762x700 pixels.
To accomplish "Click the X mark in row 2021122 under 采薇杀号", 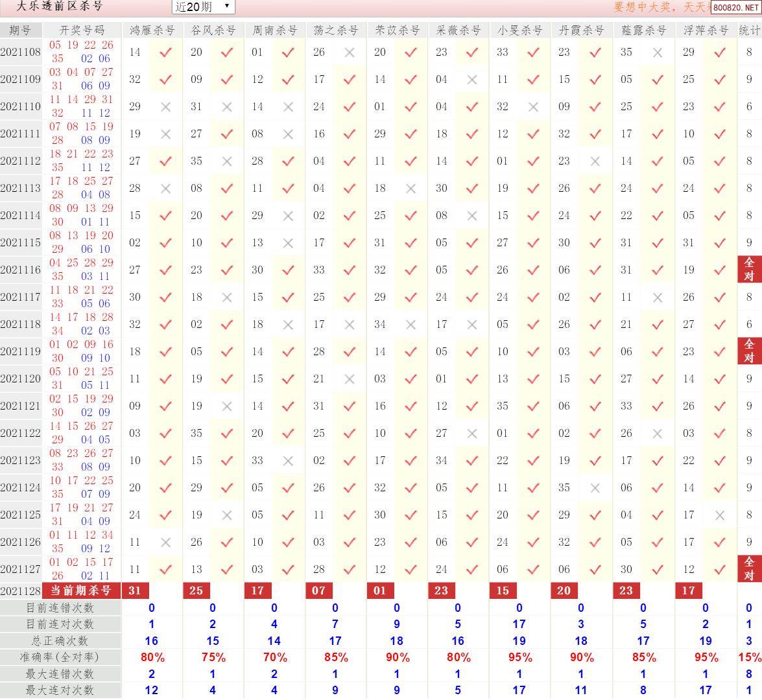I will (472, 434).
